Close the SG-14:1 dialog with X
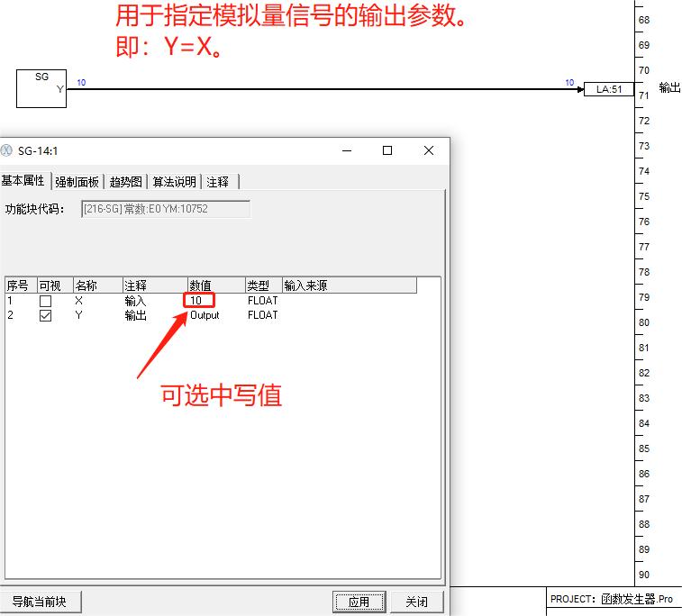This screenshot has width=682, height=616. 429,150
